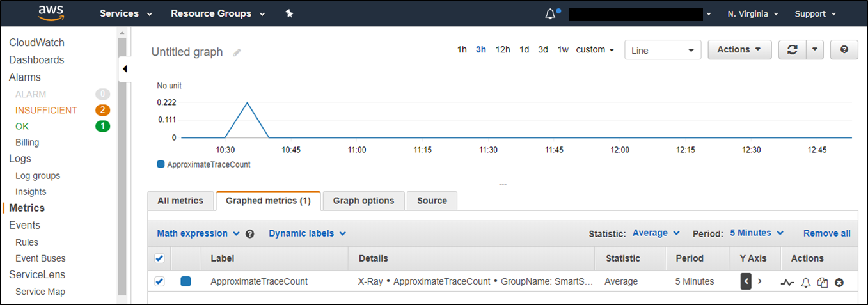Click the sidebar vertical scrollbar
This screenshot has height=305, width=868.
(122, 166)
